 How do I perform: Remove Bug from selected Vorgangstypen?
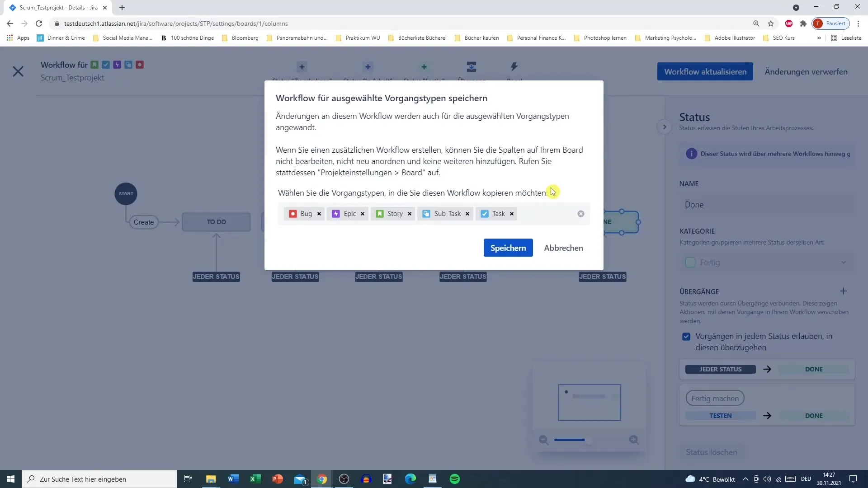tap(320, 214)
